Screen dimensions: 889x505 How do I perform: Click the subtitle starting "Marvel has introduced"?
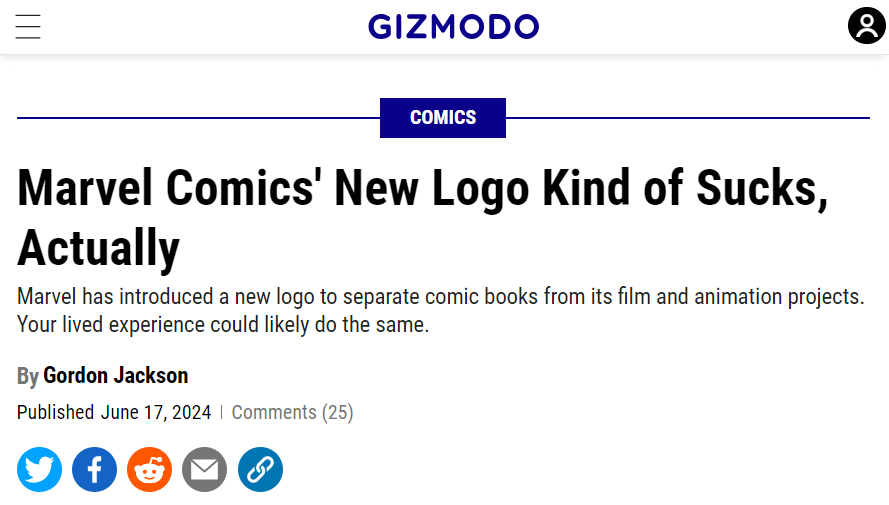point(440,297)
